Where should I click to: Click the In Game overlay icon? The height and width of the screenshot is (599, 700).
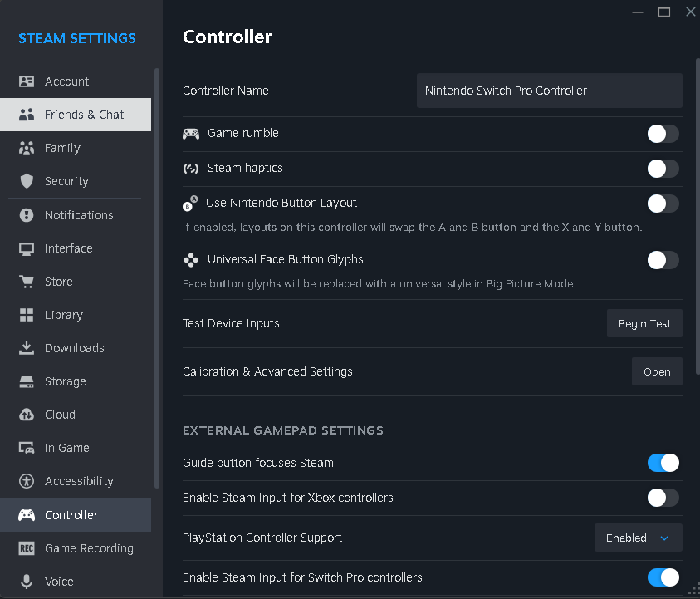(27, 448)
